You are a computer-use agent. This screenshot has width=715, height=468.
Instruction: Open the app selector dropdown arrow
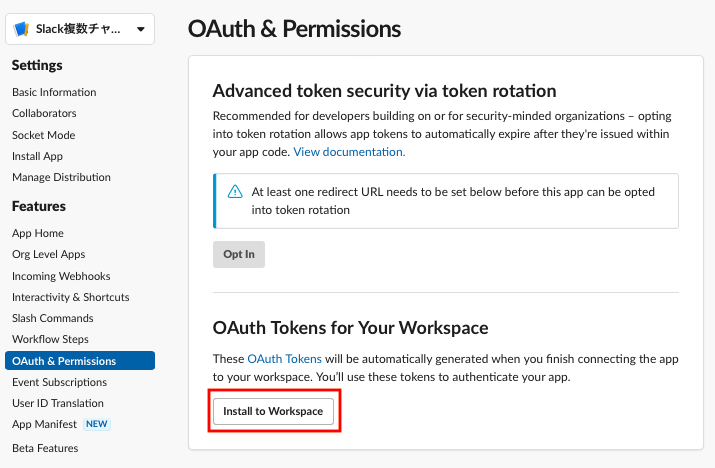pyautogui.click(x=141, y=29)
